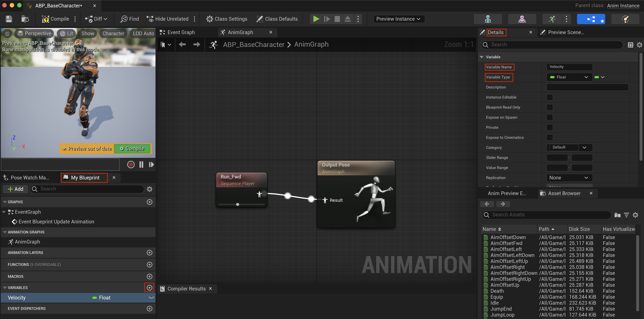Open the LOD Auto menu
Image resolution: width=644 pixels, height=319 pixels.
pos(143,34)
